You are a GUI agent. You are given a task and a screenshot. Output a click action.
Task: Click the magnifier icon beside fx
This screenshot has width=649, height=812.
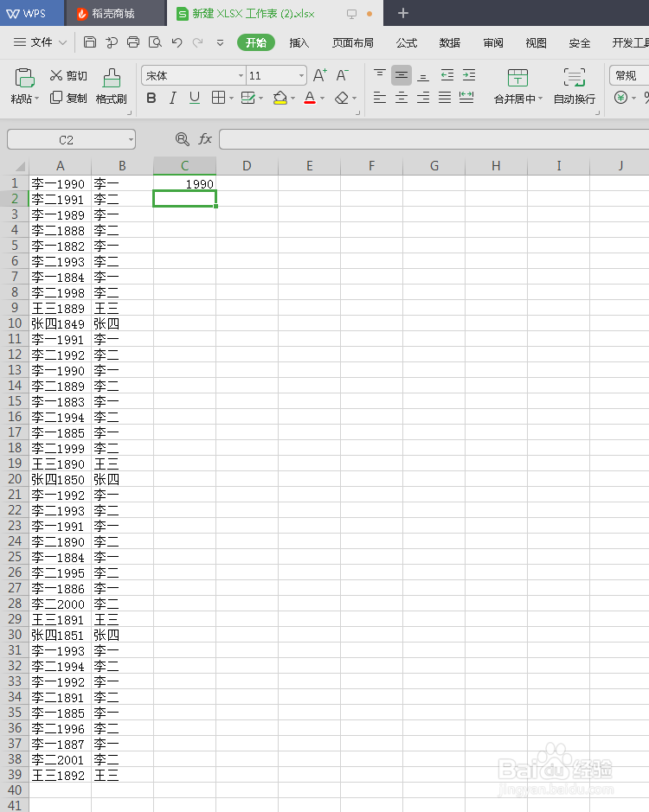(182, 138)
